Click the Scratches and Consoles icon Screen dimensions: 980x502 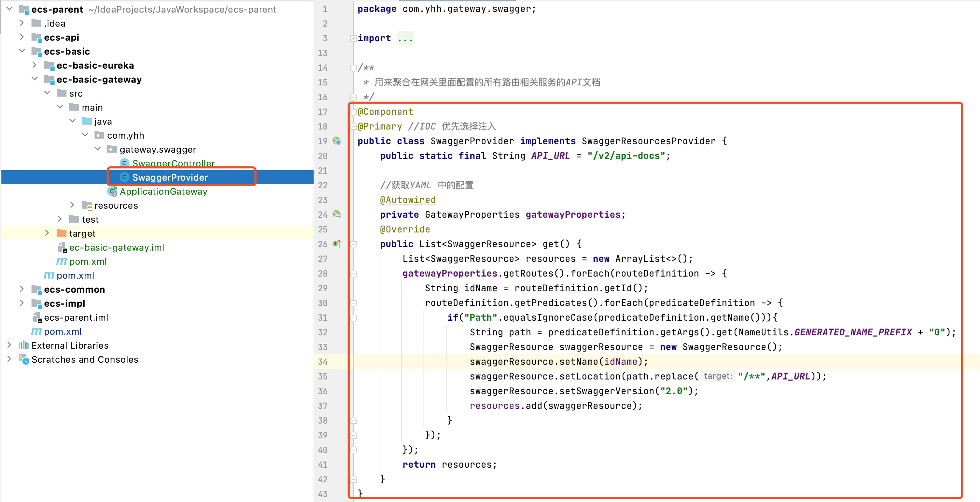(23, 359)
